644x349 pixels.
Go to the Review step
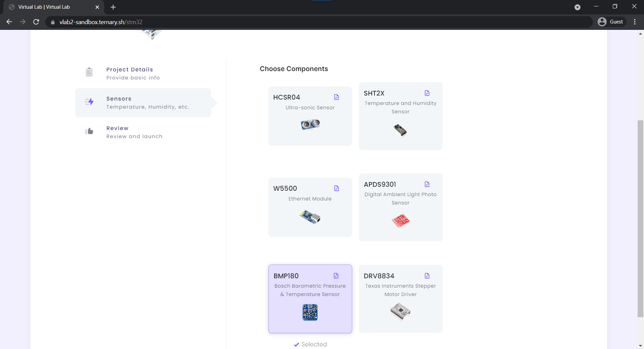tap(143, 132)
